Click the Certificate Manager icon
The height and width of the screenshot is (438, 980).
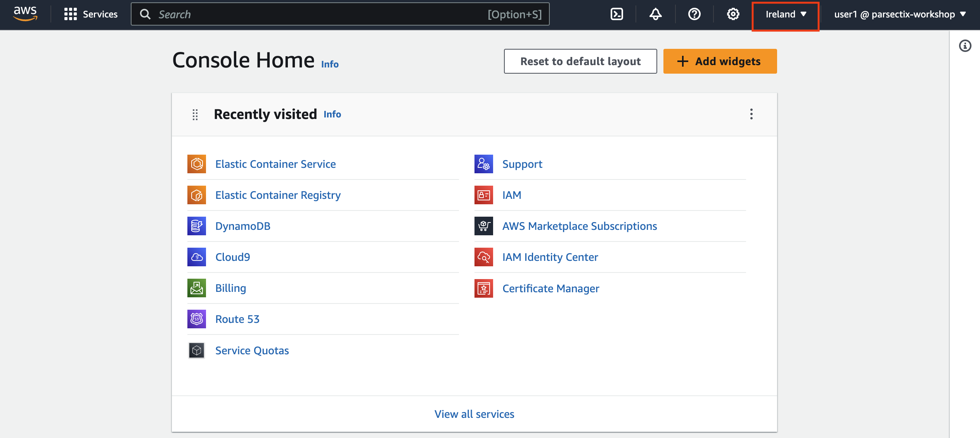click(x=484, y=288)
